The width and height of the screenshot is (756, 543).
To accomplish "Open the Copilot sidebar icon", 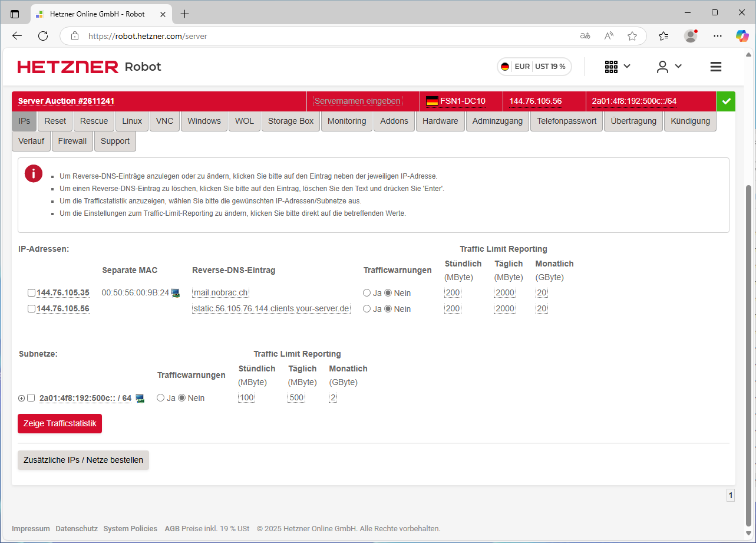I will click(x=742, y=36).
